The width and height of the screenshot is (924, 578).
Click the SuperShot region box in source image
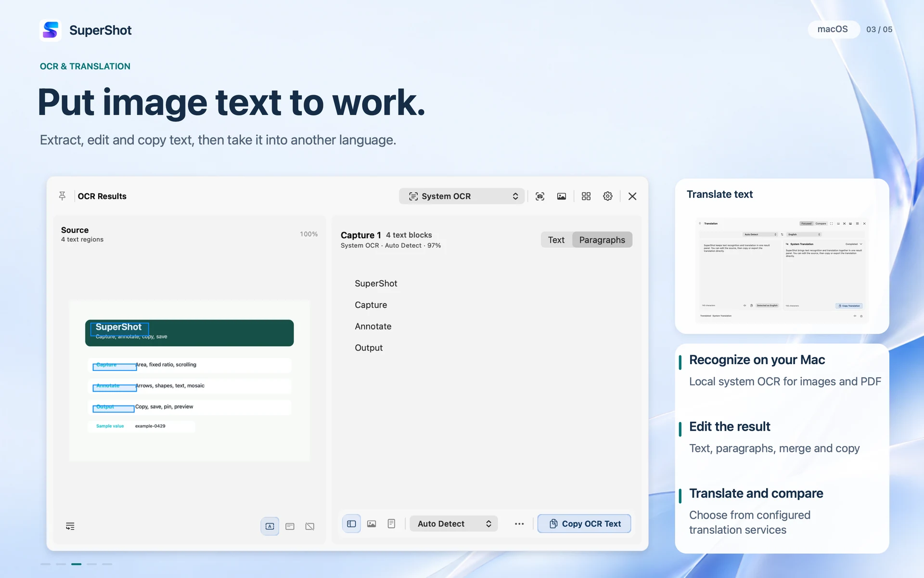[x=119, y=329]
